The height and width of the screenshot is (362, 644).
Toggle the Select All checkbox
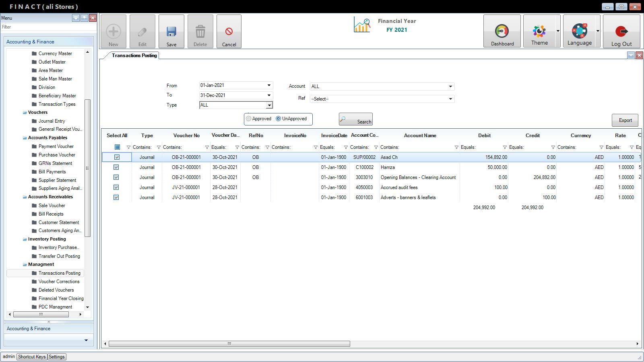[x=117, y=147]
